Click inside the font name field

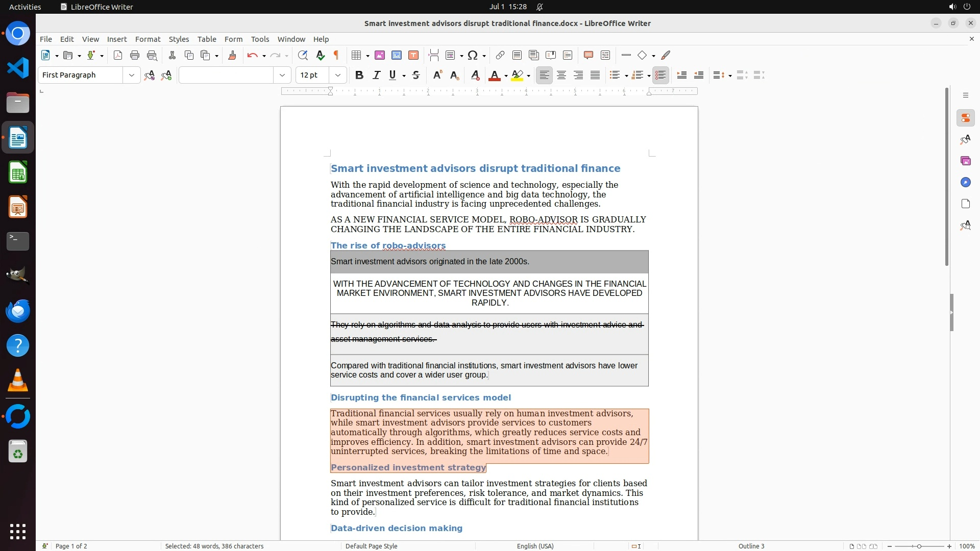[226, 75]
